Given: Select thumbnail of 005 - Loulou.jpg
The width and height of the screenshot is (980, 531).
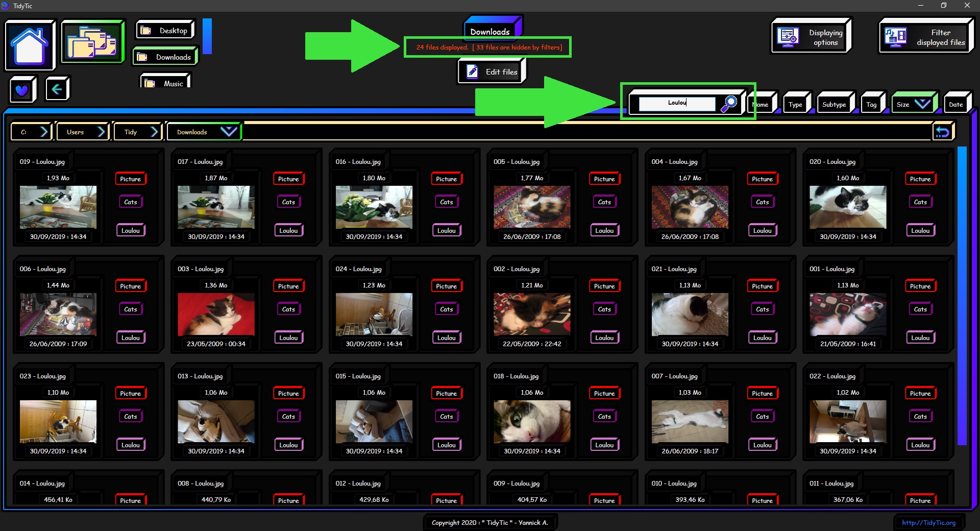Looking at the screenshot, I should click(x=532, y=207).
